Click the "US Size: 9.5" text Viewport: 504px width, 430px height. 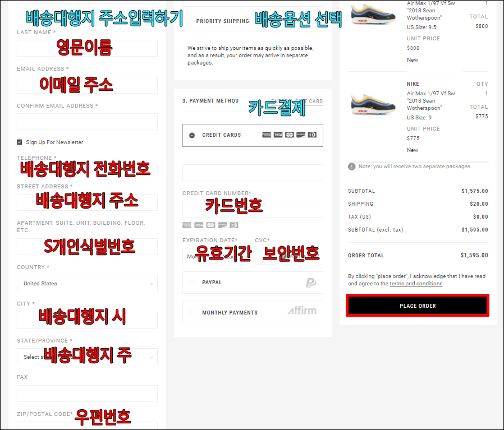tap(421, 27)
